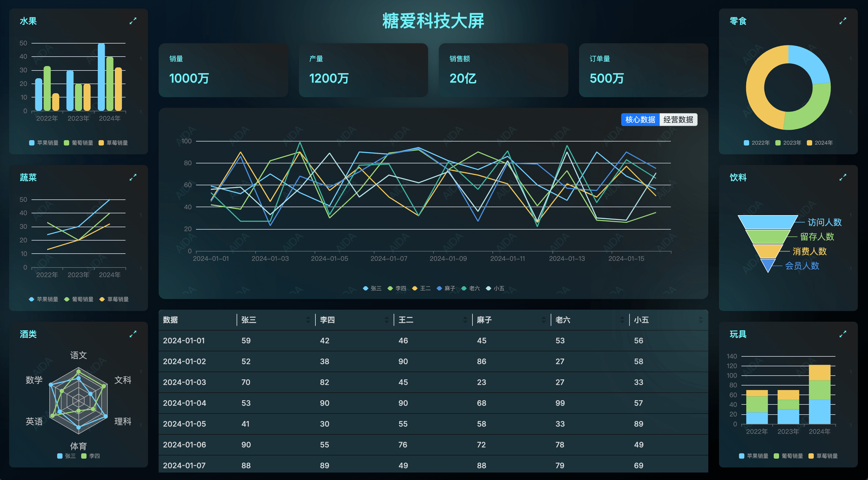Toggle 苹果销量 legend in 水果 chart
This screenshot has height=480, width=868.
pos(44,143)
